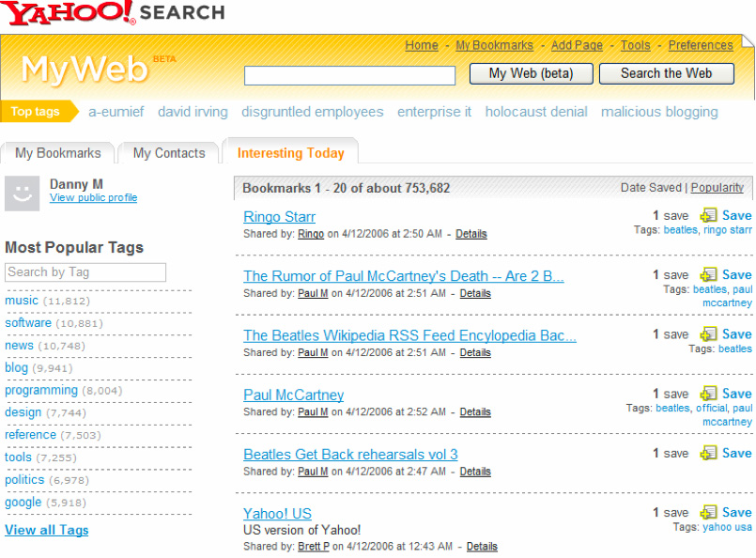
Task: Open the disgruntled employees top tag
Action: pos(313,112)
